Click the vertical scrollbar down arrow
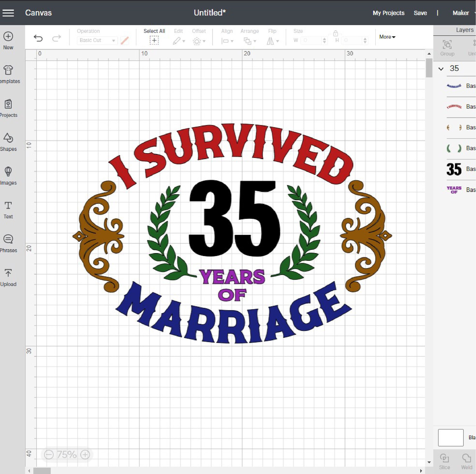Viewport: 476px width, 474px height. tap(429, 462)
